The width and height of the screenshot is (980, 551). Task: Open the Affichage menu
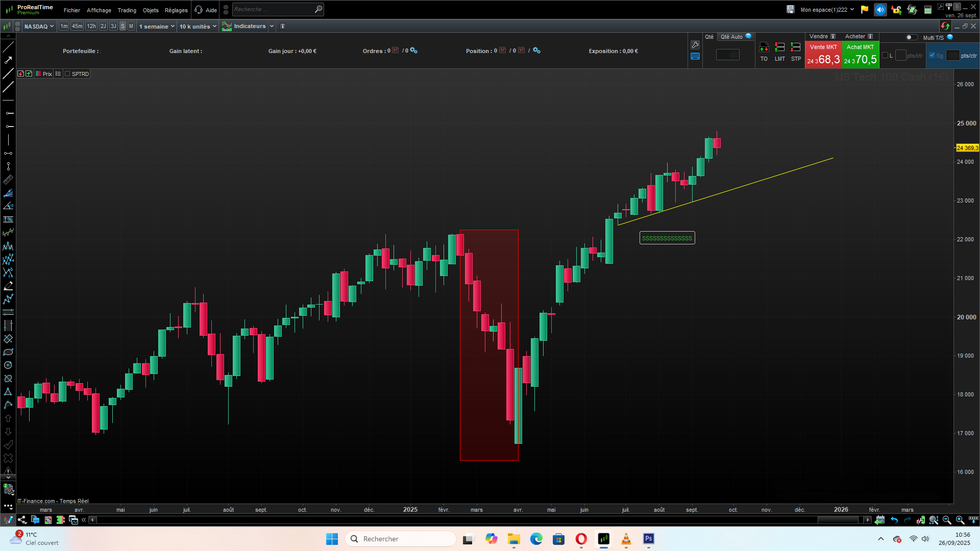(99, 10)
